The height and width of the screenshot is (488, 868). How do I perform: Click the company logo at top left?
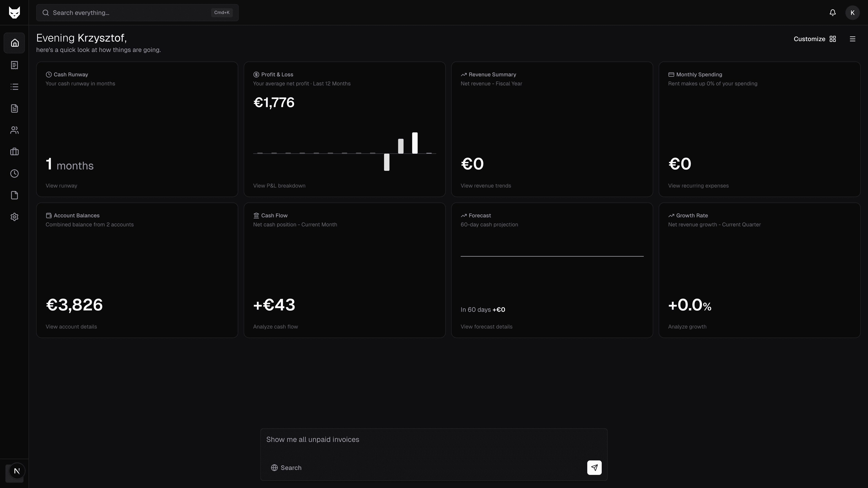14,12
